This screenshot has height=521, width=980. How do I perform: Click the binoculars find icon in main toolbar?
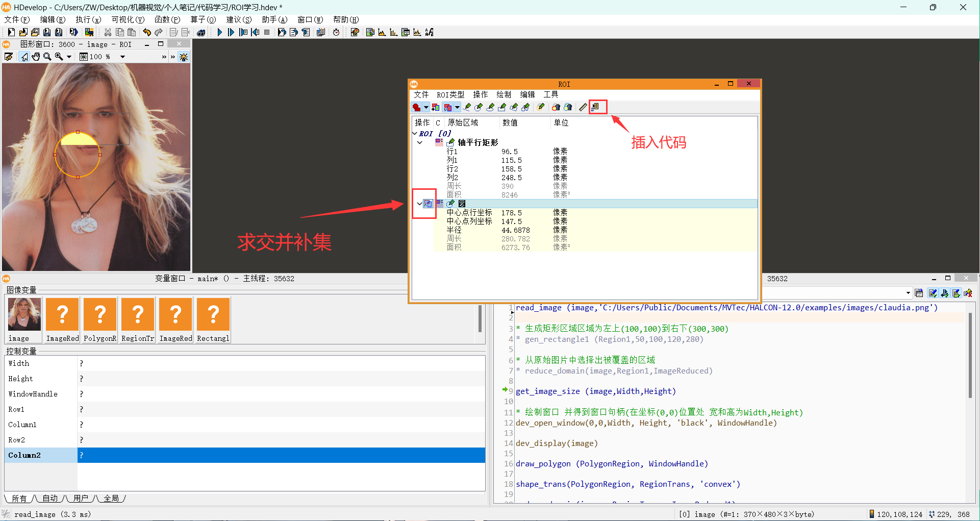coord(201,32)
